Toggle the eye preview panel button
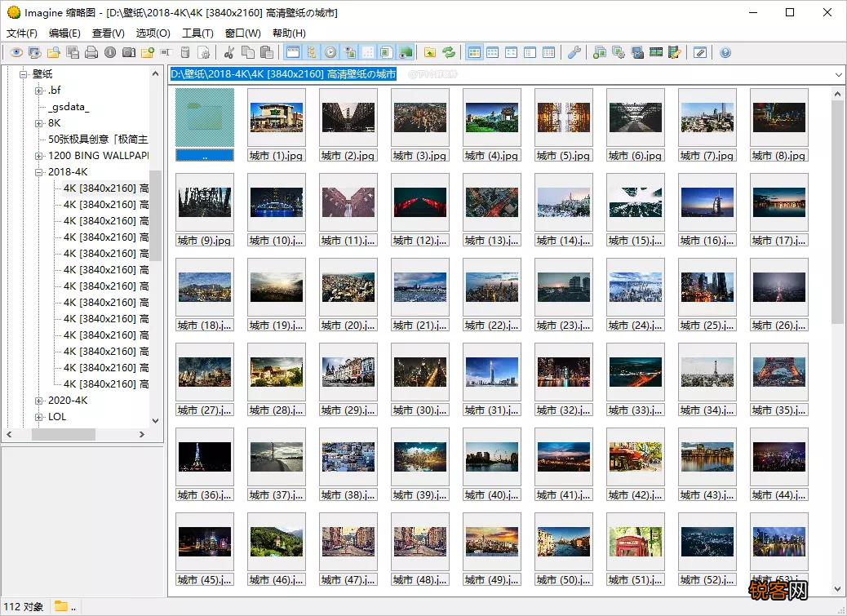Image resolution: width=847 pixels, height=616 pixels. tap(349, 52)
